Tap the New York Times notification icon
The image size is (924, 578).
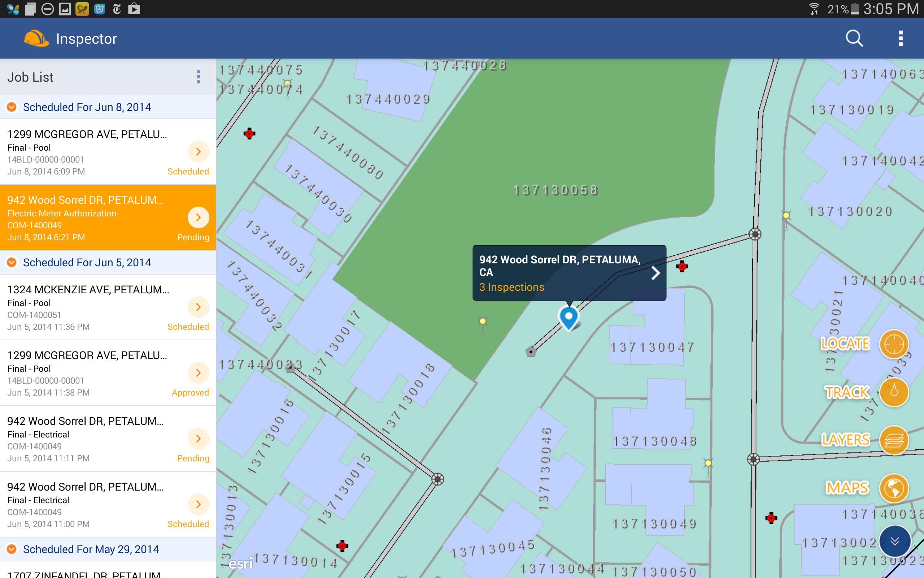point(117,9)
